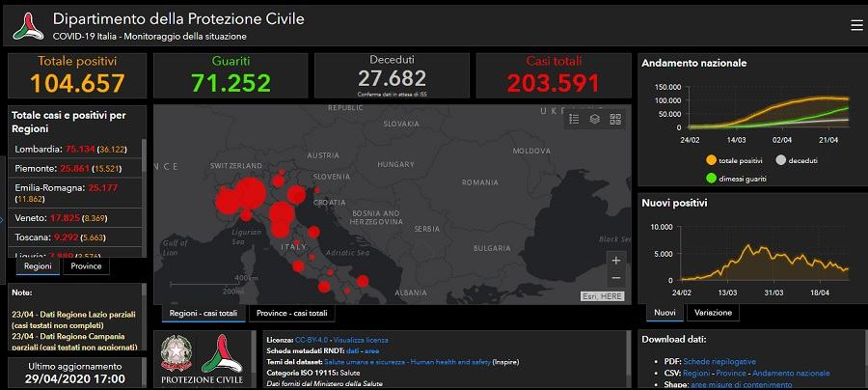This screenshot has height=390, width=868.
Task: Switch chart to the Variazione tab
Action: (713, 313)
